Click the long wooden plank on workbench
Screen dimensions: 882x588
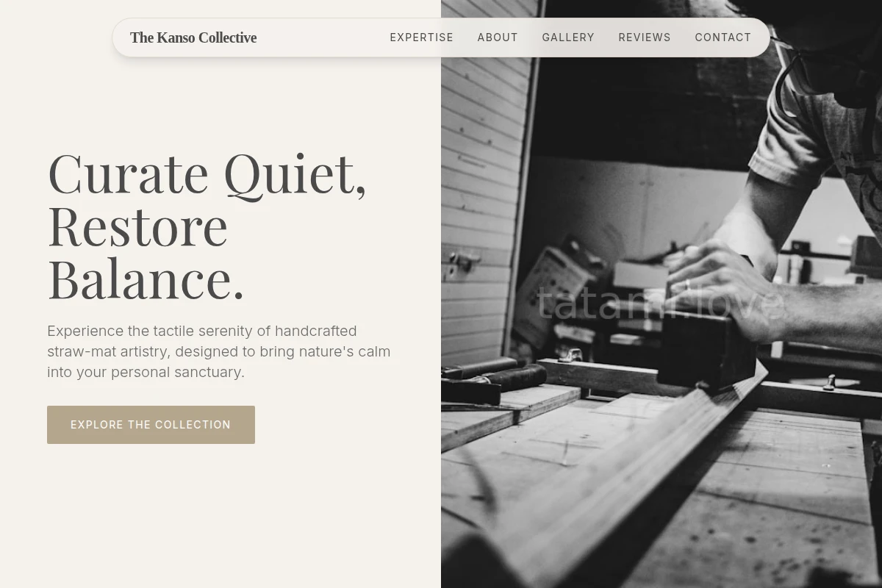coord(625,478)
